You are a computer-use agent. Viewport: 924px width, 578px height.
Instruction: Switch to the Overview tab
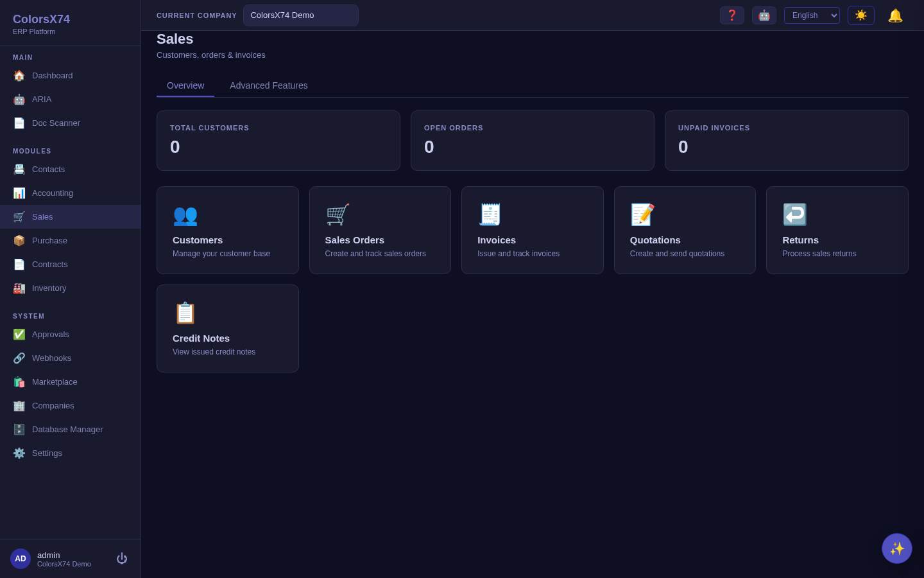pyautogui.click(x=185, y=85)
